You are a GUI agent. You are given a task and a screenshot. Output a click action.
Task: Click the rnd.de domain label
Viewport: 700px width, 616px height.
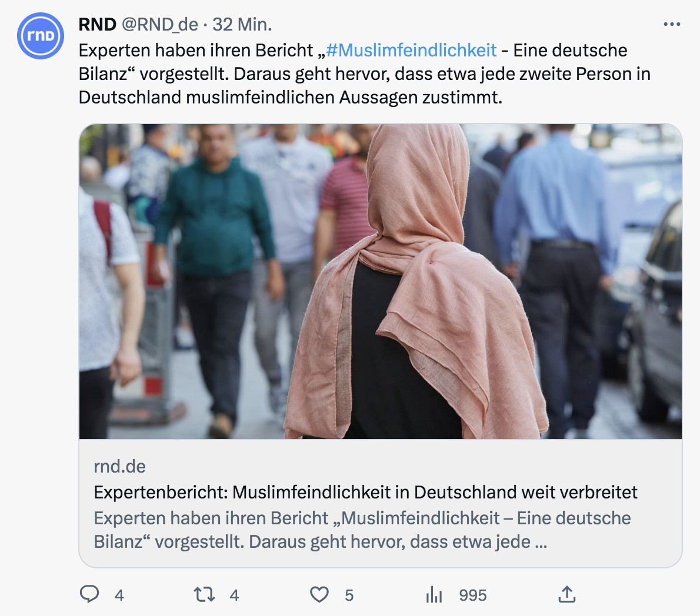[x=119, y=467]
